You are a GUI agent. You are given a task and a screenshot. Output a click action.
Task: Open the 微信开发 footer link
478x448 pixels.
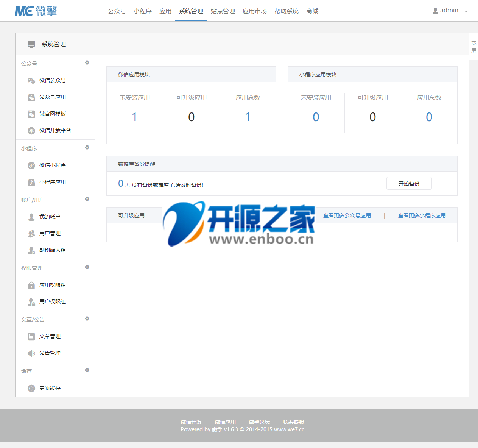tap(191, 422)
